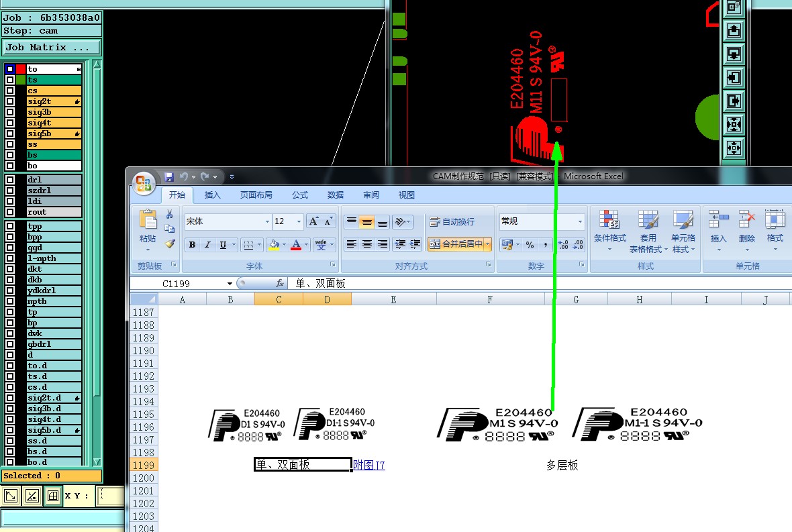792x532 pixels.
Task: Increase font size with large A
Action: click(x=313, y=221)
